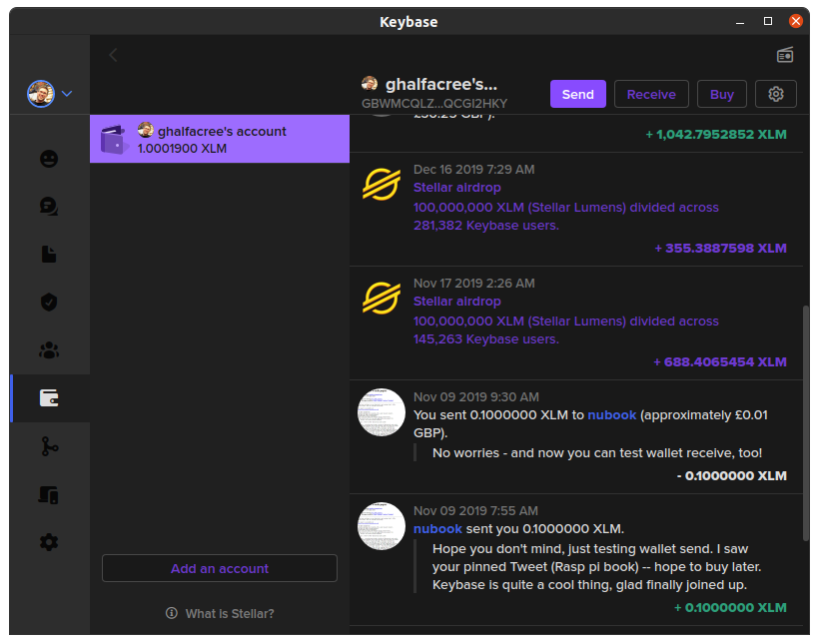Select the Wallet sidebar icon
Image resolution: width=819 pixels, height=644 pixels.
(x=49, y=398)
